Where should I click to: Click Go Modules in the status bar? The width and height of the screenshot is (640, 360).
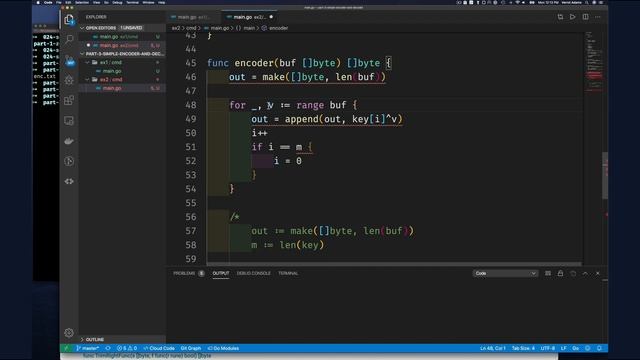pyautogui.click(x=223, y=348)
